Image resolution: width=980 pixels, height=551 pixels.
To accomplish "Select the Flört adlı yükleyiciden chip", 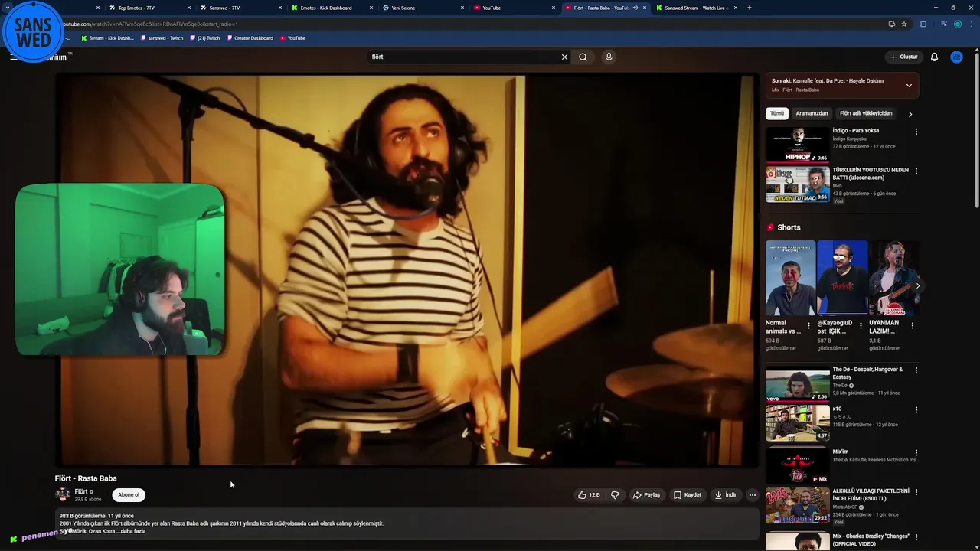I will pos(866,113).
